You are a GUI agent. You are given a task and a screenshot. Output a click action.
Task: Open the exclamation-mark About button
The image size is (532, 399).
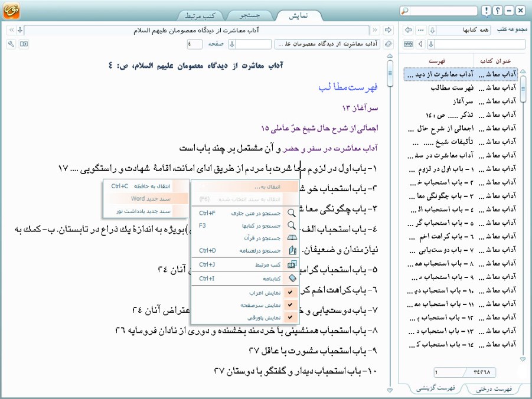coord(486,11)
